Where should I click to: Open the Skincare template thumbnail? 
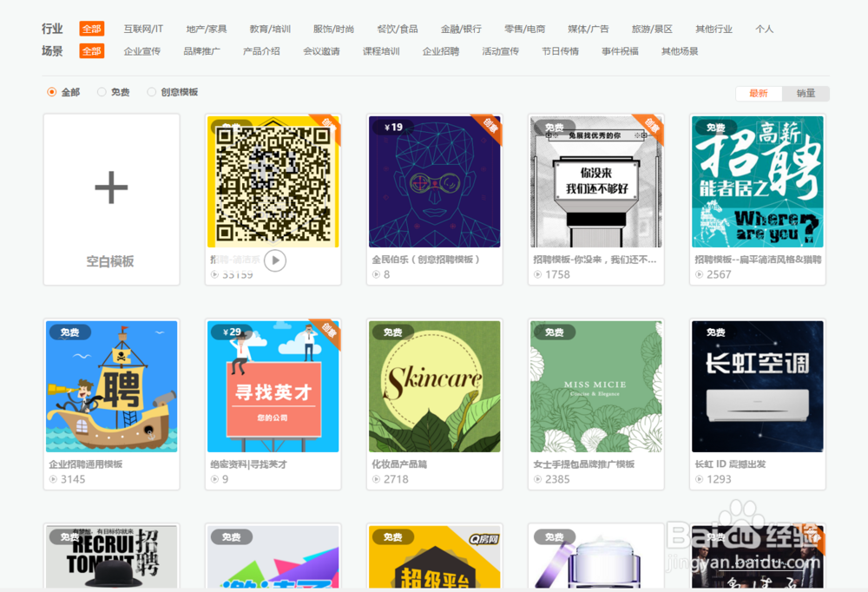(435, 386)
